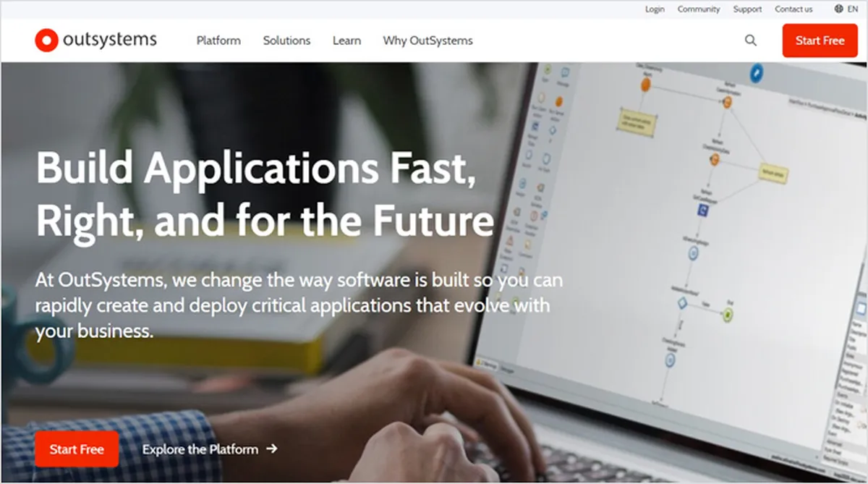The width and height of the screenshot is (868, 484).
Task: Open the Why OutSystems menu
Action: click(x=427, y=41)
